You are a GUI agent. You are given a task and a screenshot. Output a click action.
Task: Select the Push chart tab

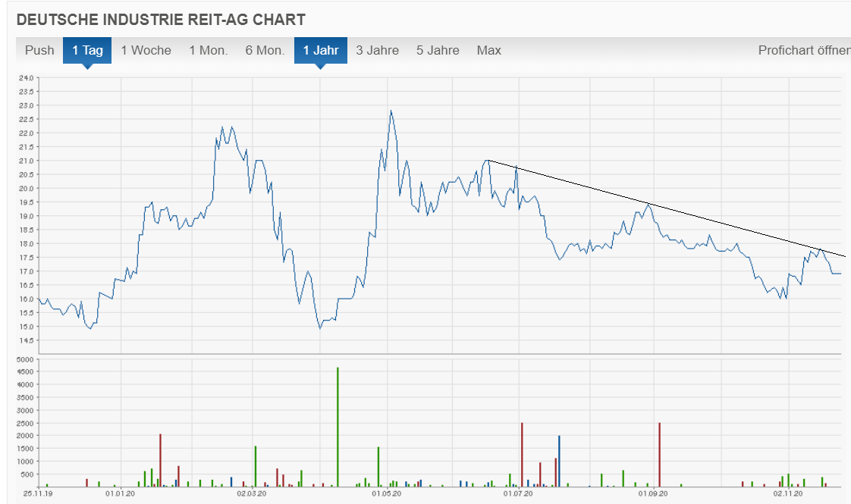[x=39, y=51]
